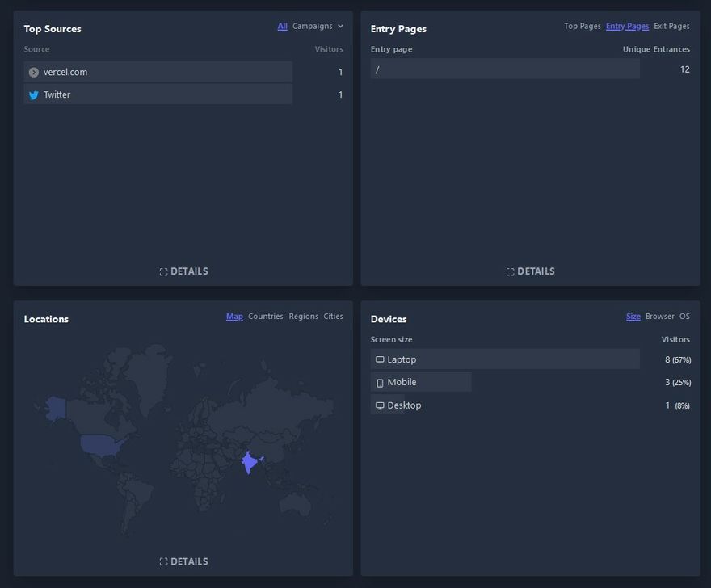The width and height of the screenshot is (711, 588).
Task: Click the Mobile phone device icon
Action: (x=380, y=383)
